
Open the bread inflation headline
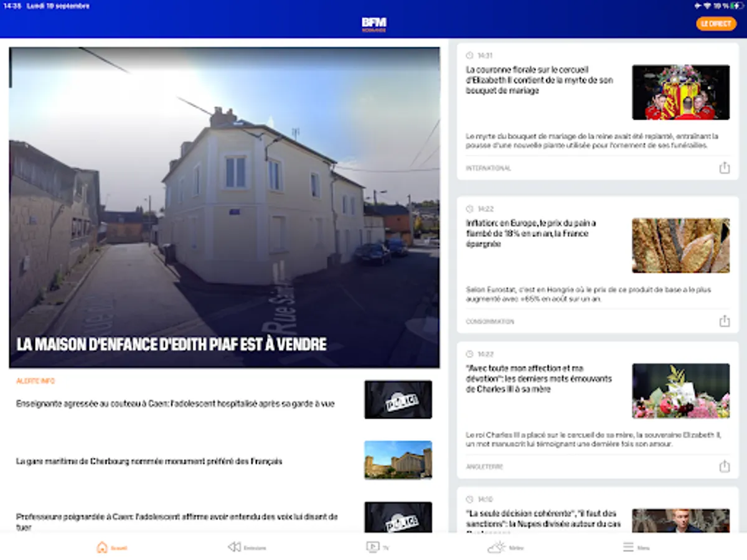click(x=531, y=233)
